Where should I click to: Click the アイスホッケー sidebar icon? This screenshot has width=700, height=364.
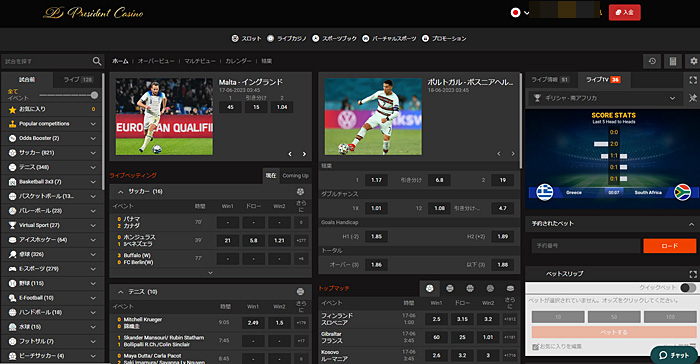point(12,240)
